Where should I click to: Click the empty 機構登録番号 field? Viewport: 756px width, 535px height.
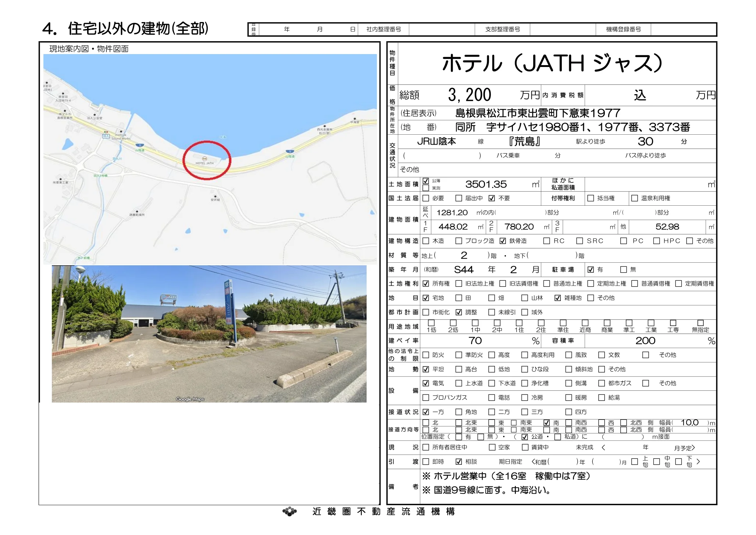tap(683, 29)
